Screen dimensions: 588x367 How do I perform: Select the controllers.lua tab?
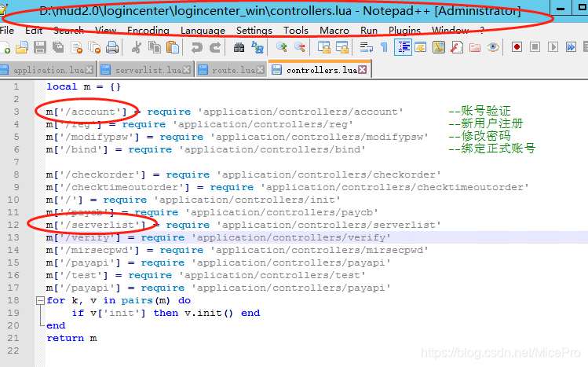click(x=320, y=69)
